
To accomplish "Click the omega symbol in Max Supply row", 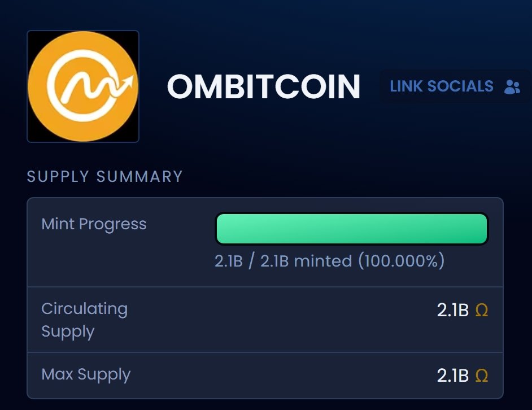I will coord(481,376).
